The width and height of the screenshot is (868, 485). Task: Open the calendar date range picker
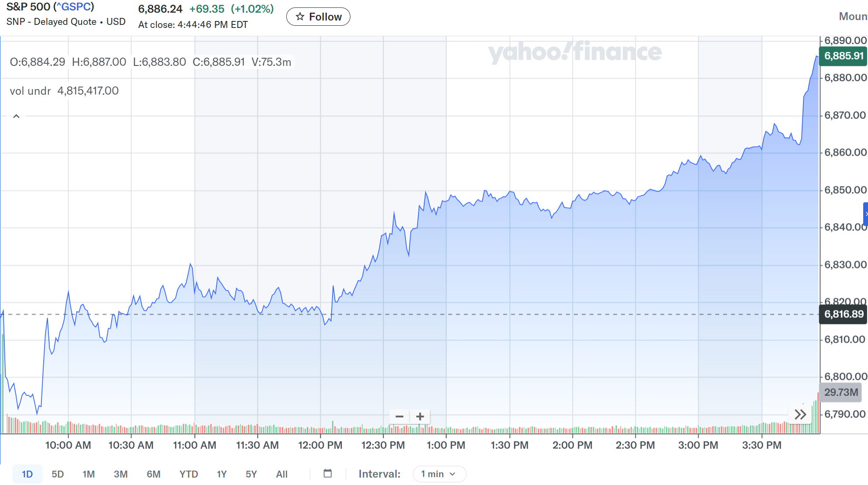click(328, 474)
